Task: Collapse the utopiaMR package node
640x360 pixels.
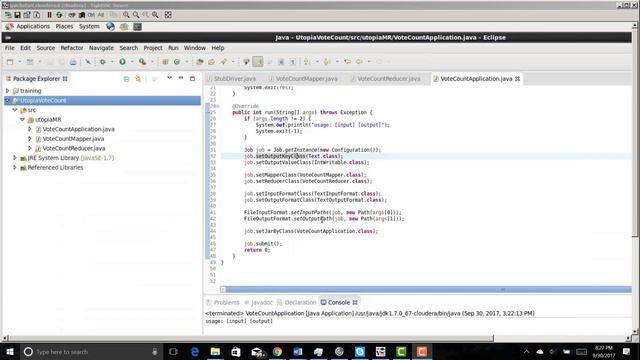Action: point(22,120)
